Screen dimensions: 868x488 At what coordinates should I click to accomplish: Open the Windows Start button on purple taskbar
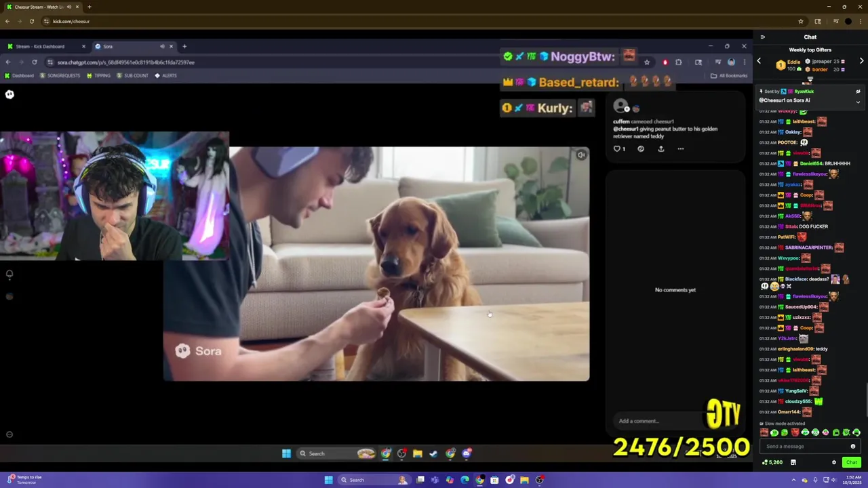pos(328,480)
